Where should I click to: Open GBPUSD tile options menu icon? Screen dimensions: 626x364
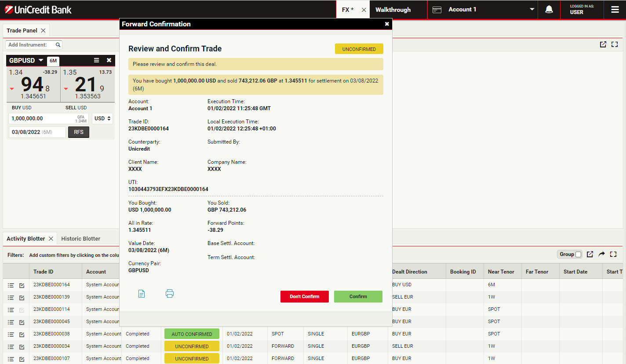97,60
